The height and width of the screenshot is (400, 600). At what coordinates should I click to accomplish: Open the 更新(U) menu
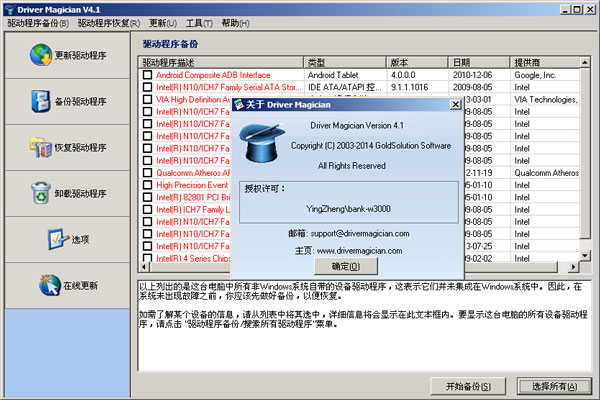pos(163,23)
